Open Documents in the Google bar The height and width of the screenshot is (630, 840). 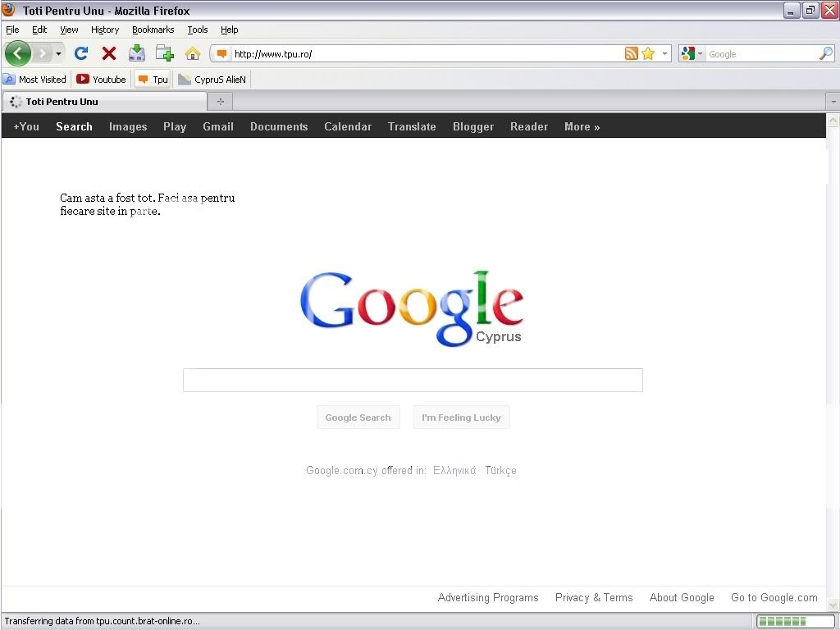pyautogui.click(x=279, y=126)
